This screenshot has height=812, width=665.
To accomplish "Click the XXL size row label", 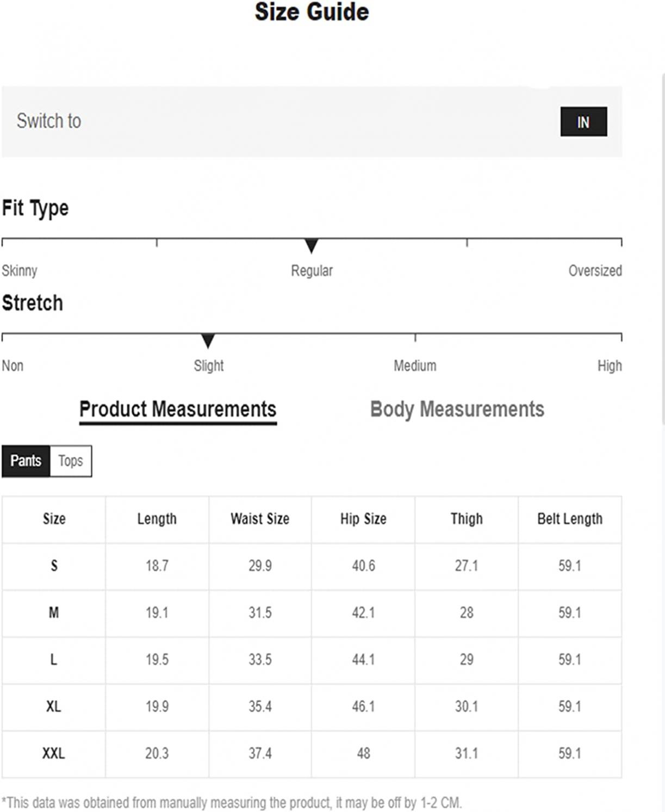I will pos(54,754).
